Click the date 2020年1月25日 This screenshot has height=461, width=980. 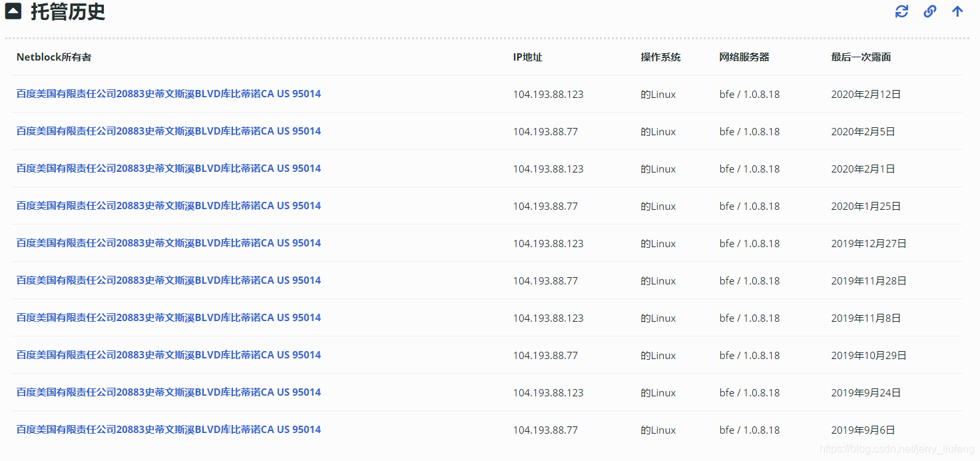coord(866,207)
